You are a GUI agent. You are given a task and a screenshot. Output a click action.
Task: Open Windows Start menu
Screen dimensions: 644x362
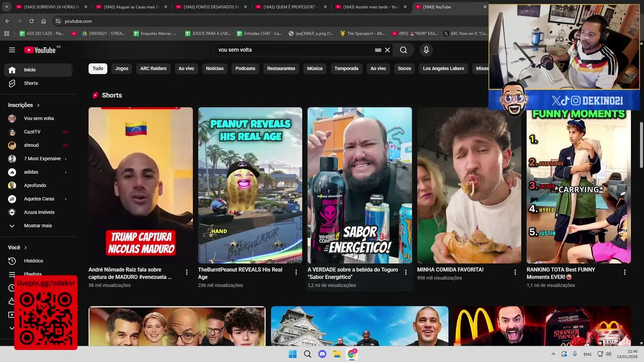pyautogui.click(x=292, y=354)
